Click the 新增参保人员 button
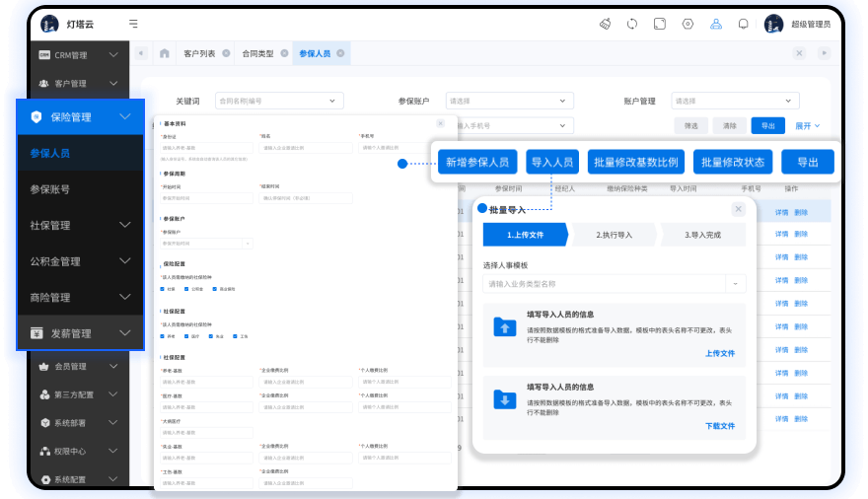Viewport: 868px width, 499px height. point(476,163)
